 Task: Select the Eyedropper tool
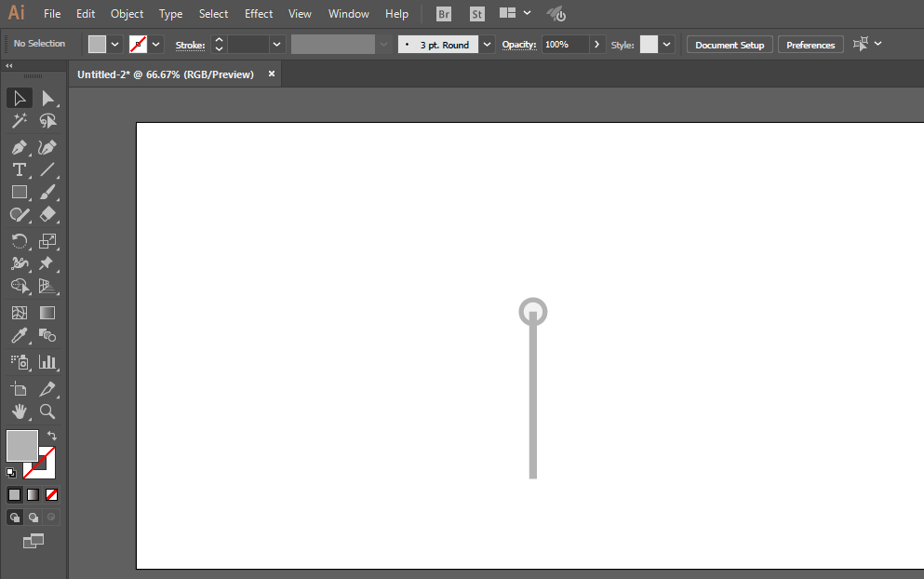point(19,336)
